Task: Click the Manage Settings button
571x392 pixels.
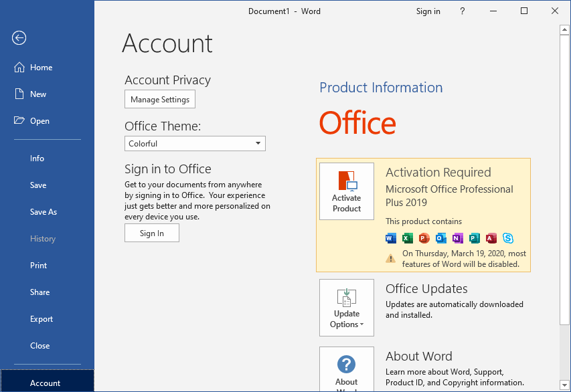Action: 160,100
